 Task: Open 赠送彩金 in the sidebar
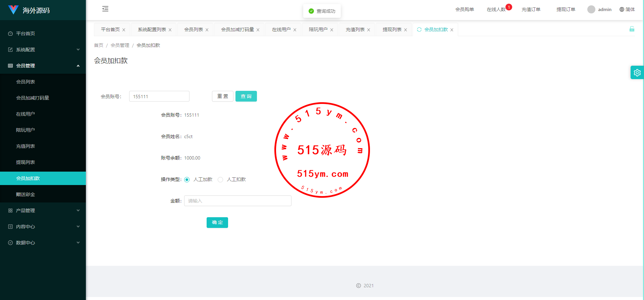[x=25, y=194]
